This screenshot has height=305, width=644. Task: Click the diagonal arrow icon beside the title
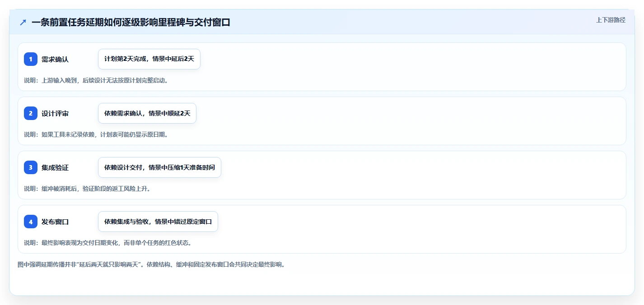[x=23, y=23]
